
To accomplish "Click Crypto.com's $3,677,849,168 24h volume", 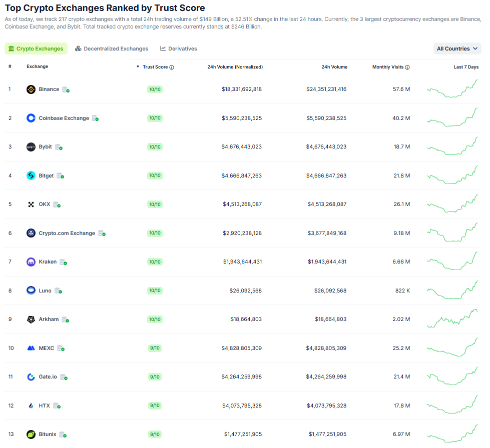I will (327, 233).
